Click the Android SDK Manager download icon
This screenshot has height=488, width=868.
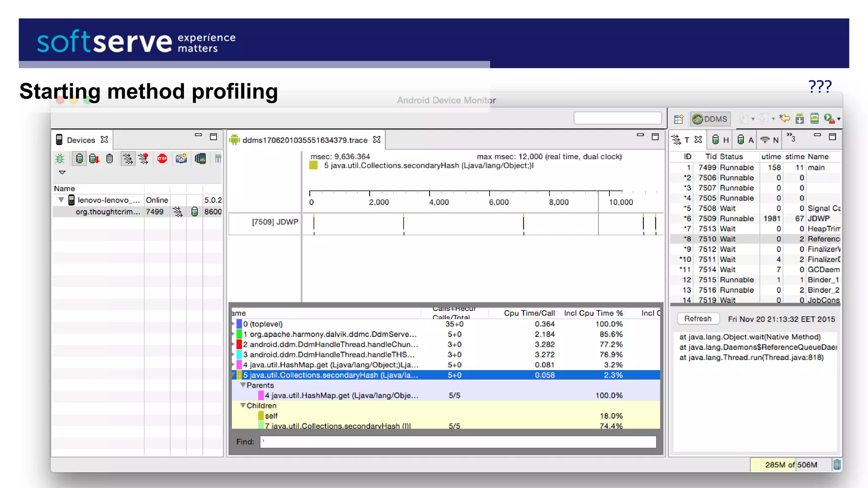pyautogui.click(x=800, y=119)
